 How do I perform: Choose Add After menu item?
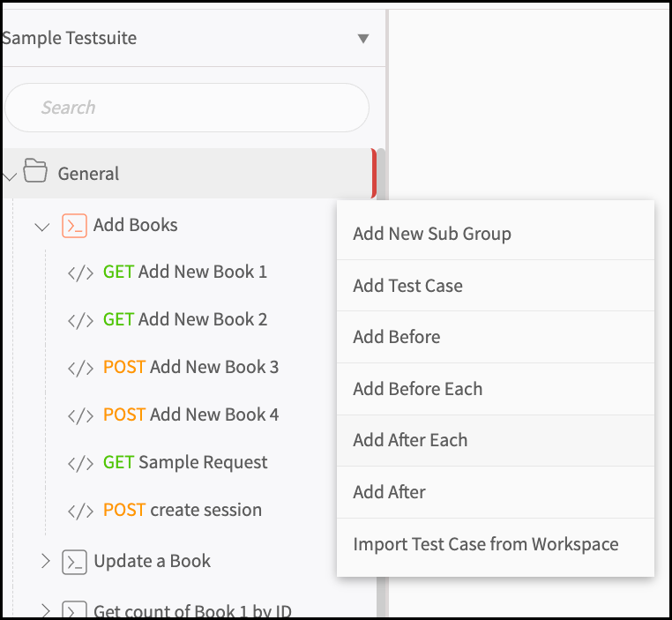click(x=496, y=492)
